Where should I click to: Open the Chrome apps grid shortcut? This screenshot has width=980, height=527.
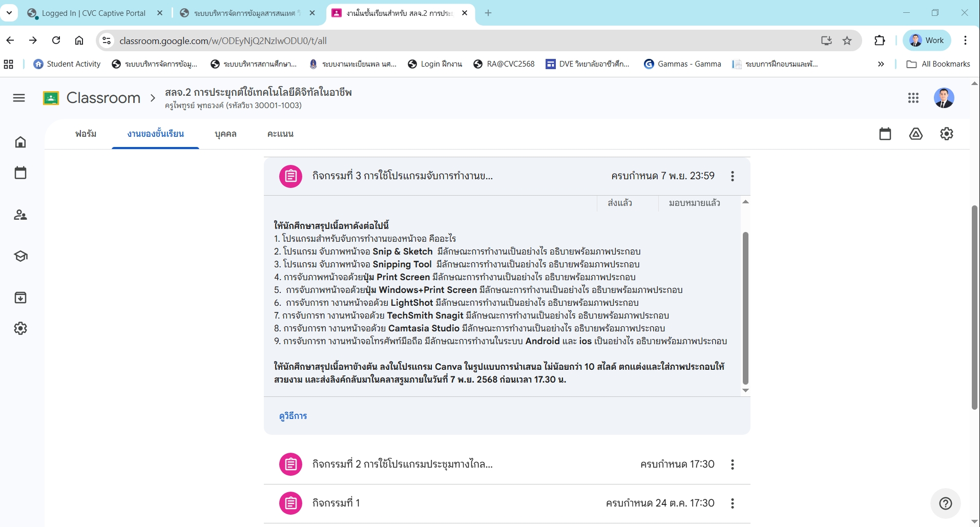(x=9, y=64)
